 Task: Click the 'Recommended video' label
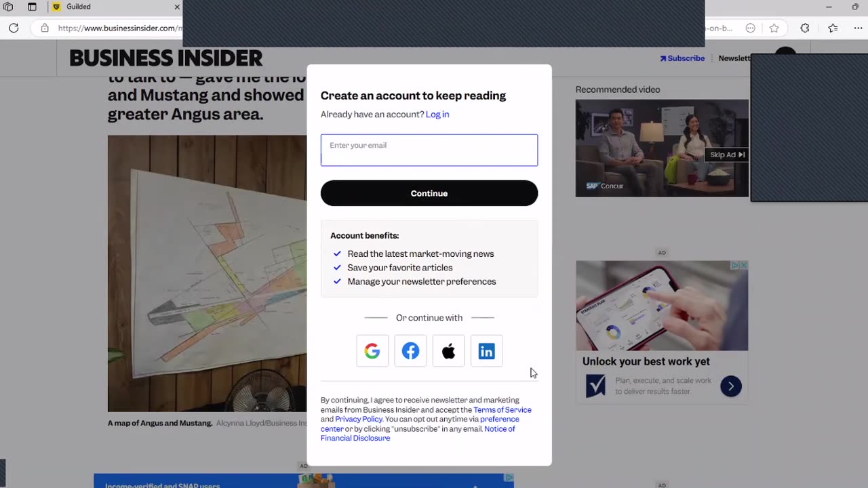[x=618, y=89]
